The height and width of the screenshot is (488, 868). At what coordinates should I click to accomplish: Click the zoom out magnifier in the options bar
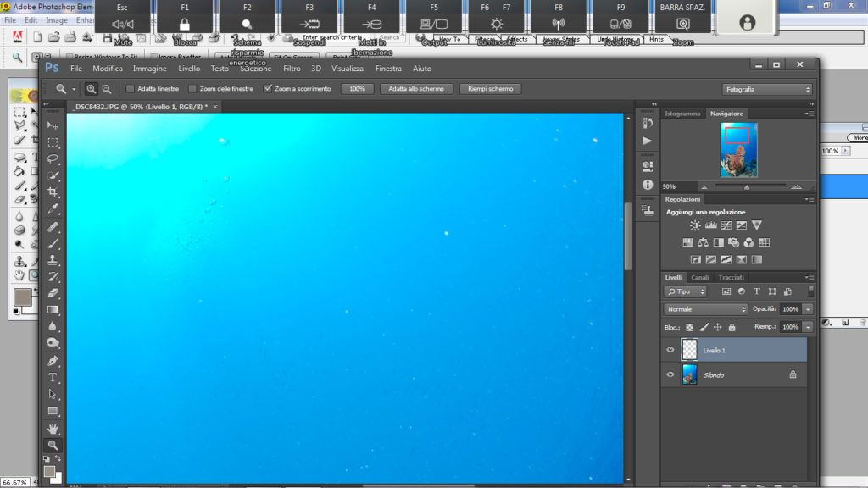point(107,88)
